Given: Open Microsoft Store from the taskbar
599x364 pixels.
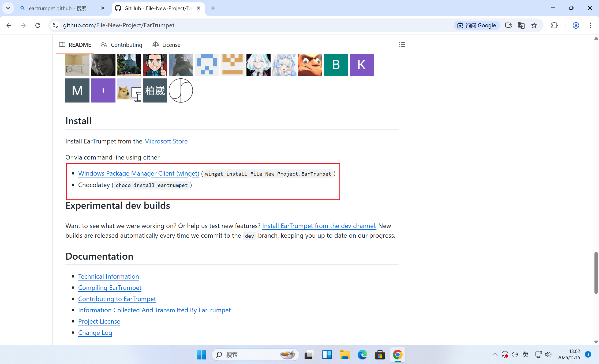Looking at the screenshot, I should (380, 355).
